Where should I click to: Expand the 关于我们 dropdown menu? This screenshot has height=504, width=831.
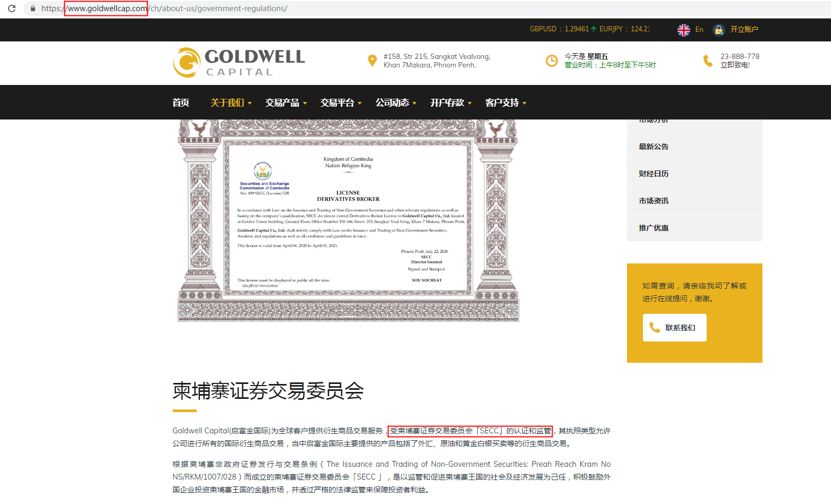(x=231, y=102)
